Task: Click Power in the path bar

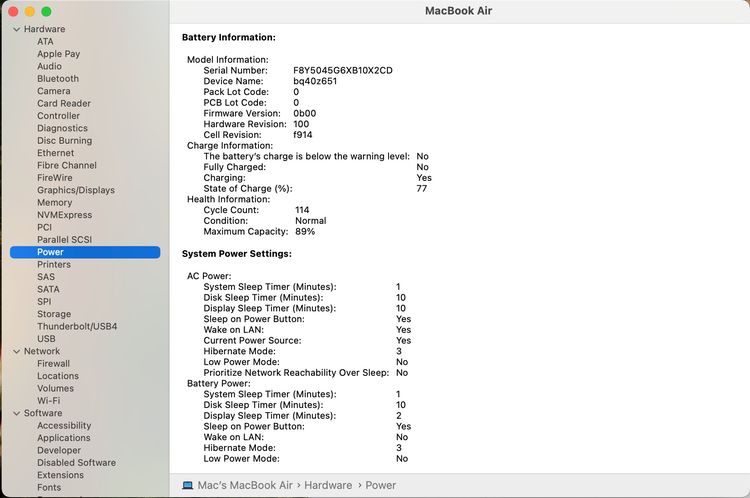Action: [x=381, y=486]
